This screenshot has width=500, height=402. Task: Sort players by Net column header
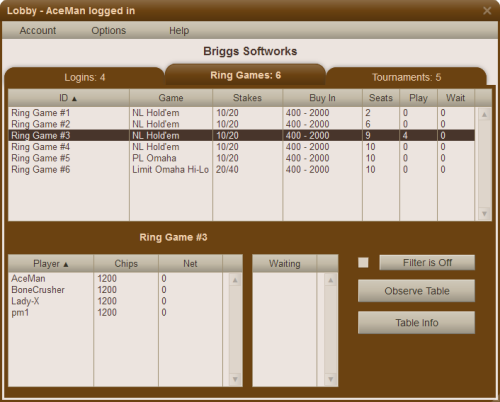pyautogui.click(x=190, y=264)
